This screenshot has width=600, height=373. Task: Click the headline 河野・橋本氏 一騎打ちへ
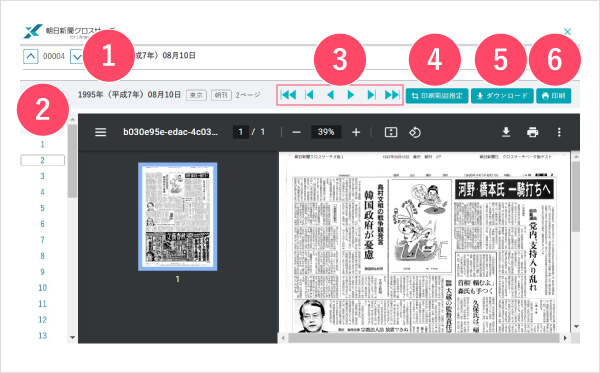pyautogui.click(x=504, y=189)
